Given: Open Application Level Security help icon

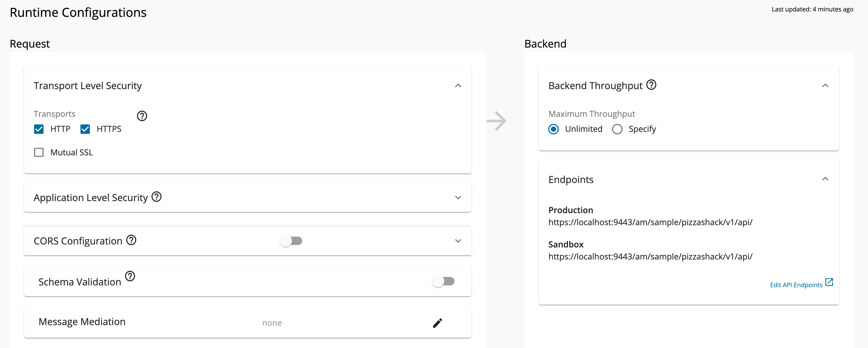Looking at the screenshot, I should tap(156, 196).
